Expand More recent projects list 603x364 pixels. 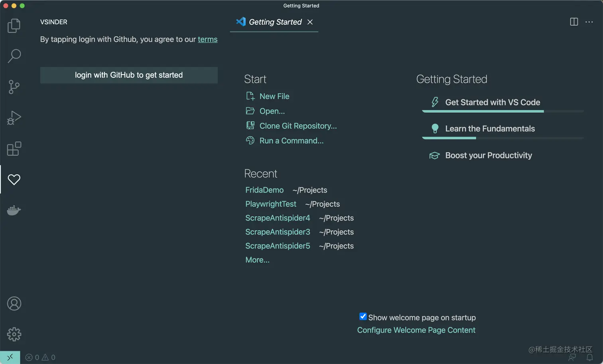tap(257, 260)
